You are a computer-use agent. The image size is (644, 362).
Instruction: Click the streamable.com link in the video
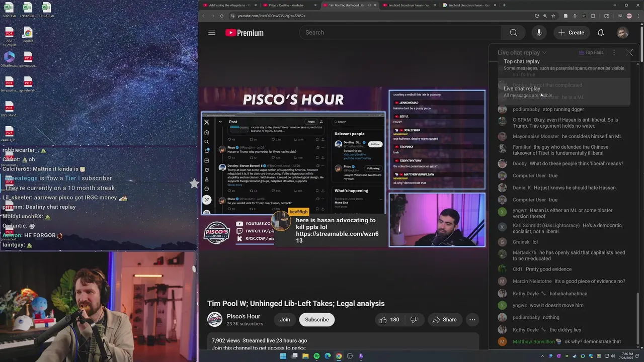tap(337, 237)
